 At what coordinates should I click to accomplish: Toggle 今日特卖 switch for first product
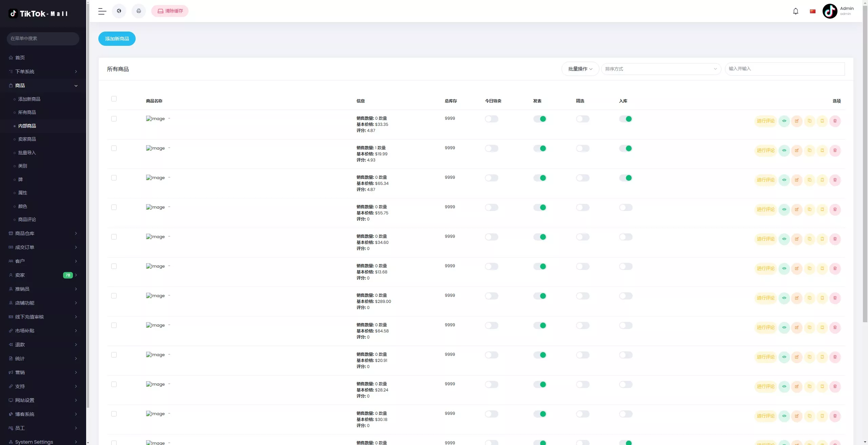coord(491,119)
